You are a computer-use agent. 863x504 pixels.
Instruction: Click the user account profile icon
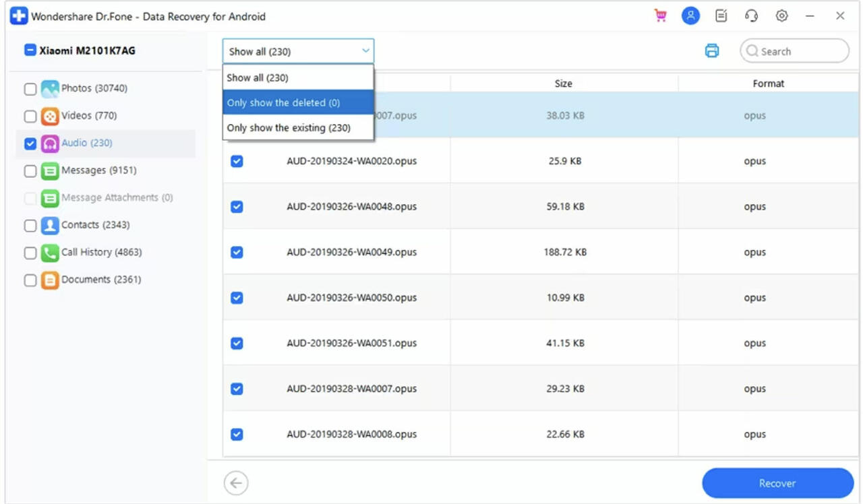click(x=690, y=16)
